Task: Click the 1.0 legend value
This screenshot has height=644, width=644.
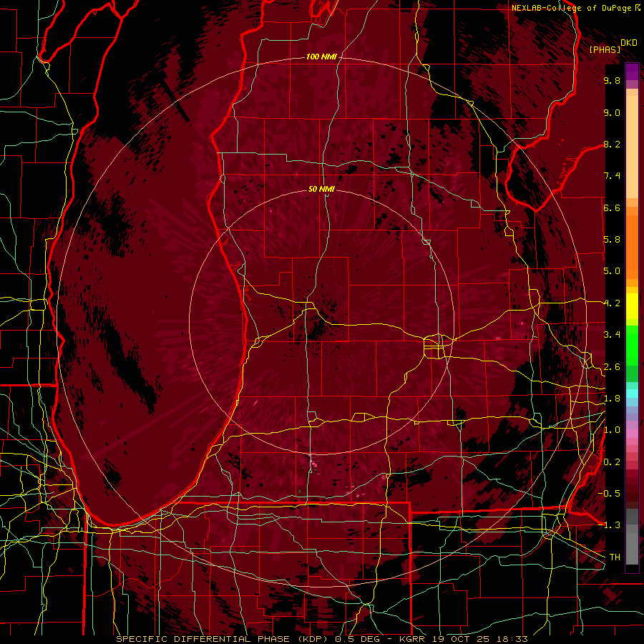Action: click(612, 430)
